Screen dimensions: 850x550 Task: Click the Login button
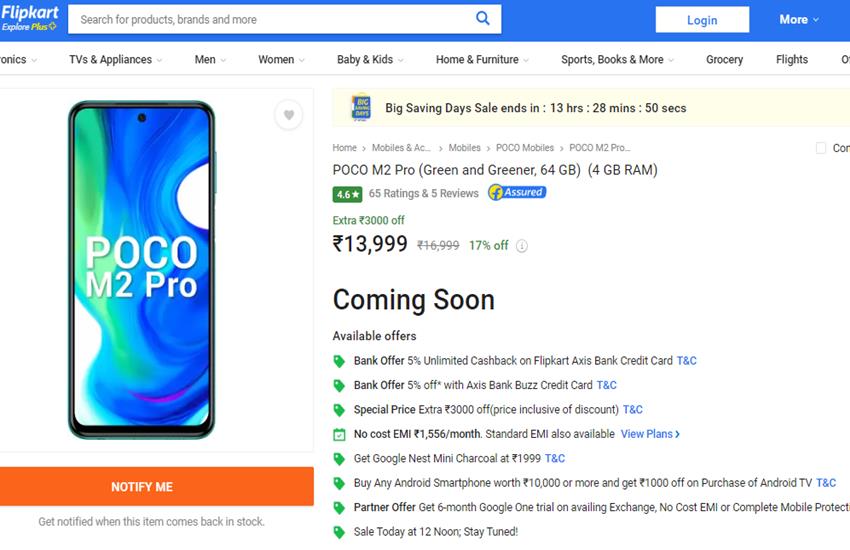point(702,20)
